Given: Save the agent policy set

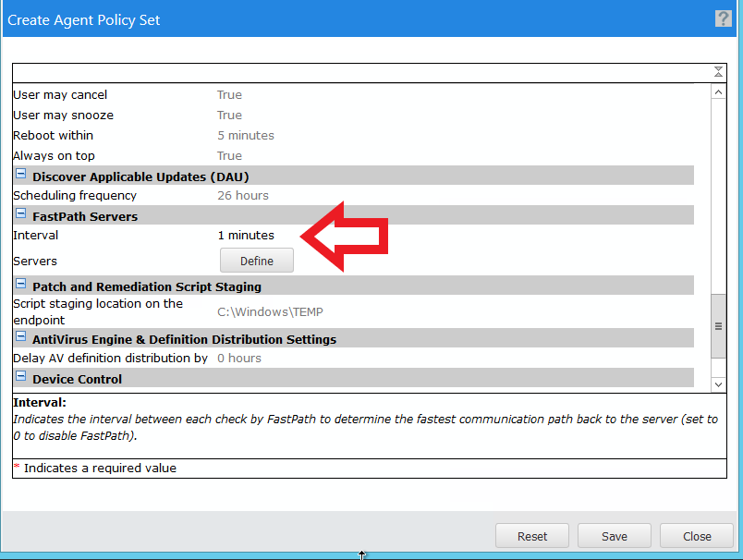Looking at the screenshot, I should 615,536.
